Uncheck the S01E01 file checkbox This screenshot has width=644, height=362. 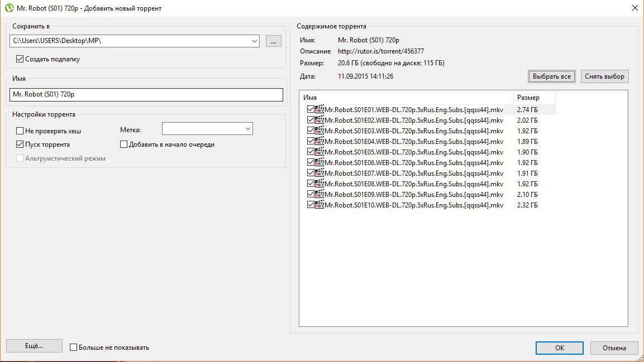(x=311, y=109)
